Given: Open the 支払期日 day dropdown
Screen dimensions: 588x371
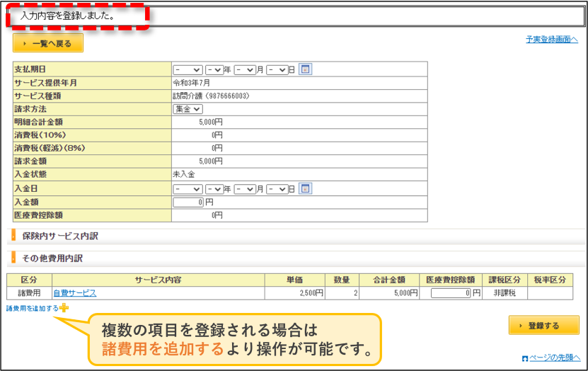Looking at the screenshot, I should point(277,70).
